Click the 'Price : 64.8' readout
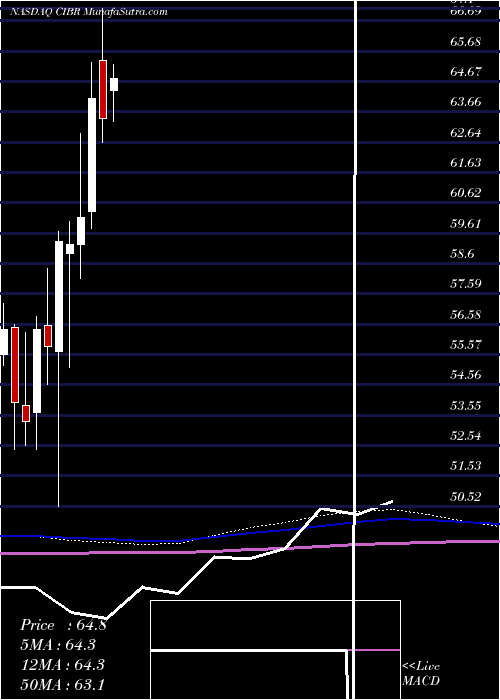Screen dimensions: 500x700 (x=63, y=625)
